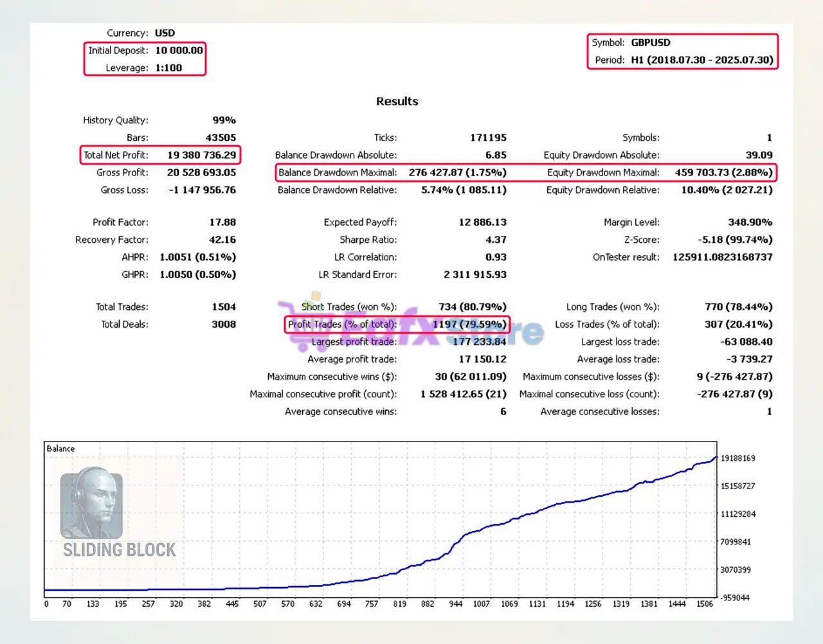Select the Leverage value 1:100

pyautogui.click(x=168, y=67)
